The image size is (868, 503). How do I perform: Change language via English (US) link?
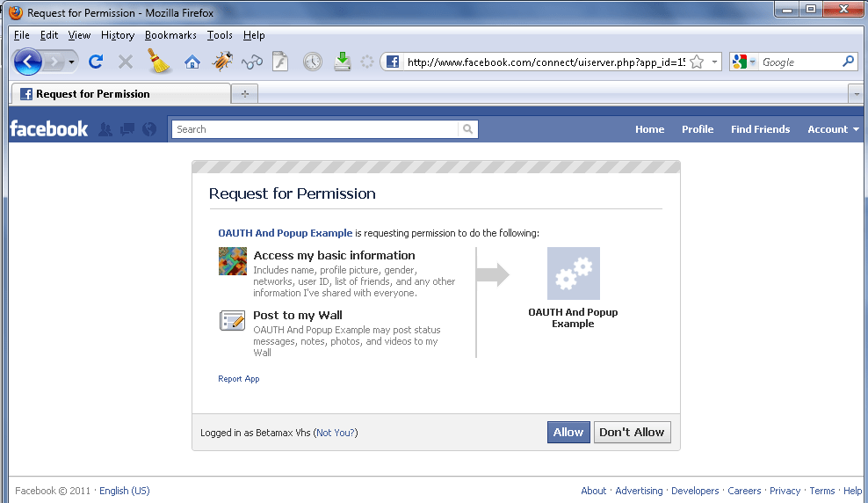(125, 491)
